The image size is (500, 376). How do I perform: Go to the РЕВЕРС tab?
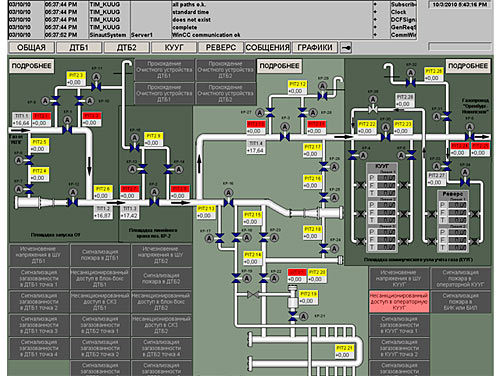221,48
